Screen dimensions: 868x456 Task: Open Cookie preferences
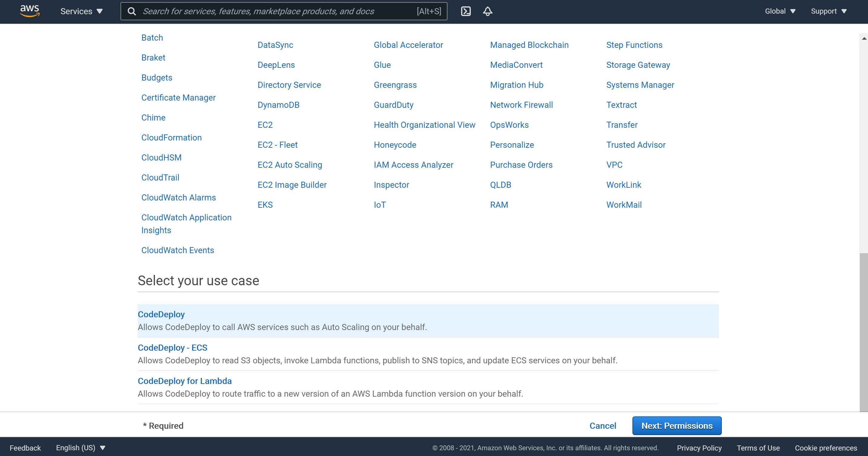click(826, 448)
